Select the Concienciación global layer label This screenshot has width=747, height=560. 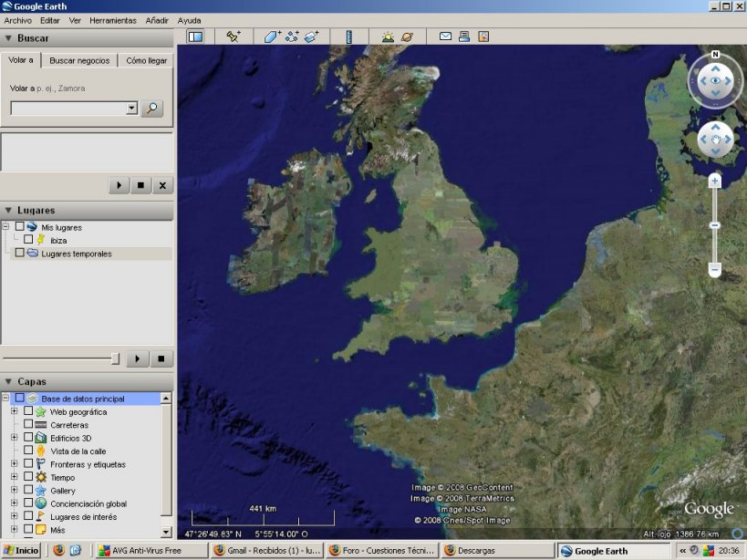pyautogui.click(x=88, y=503)
